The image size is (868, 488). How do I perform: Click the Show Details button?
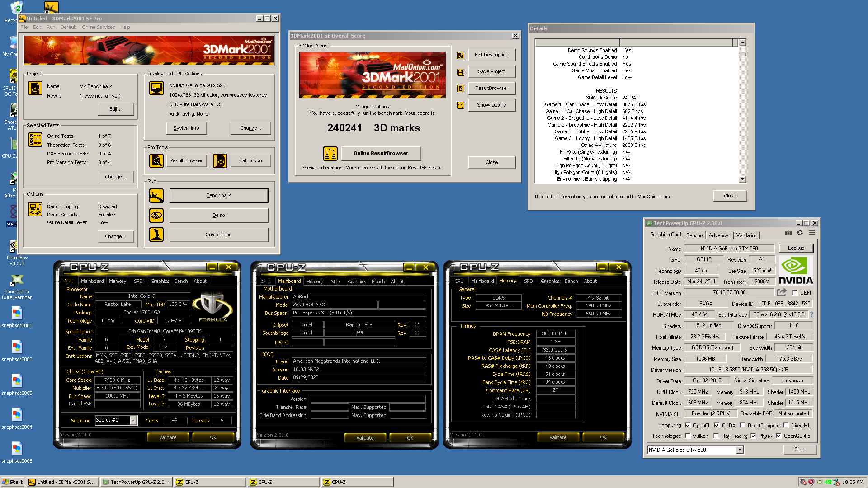point(491,105)
